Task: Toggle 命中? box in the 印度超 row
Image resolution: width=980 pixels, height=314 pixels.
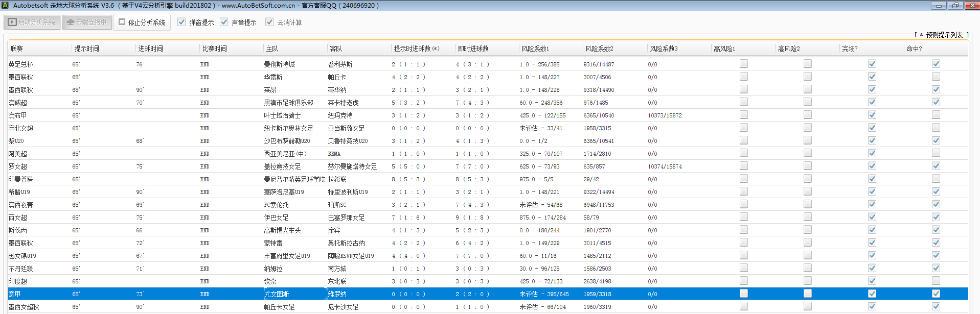Action: (936, 281)
